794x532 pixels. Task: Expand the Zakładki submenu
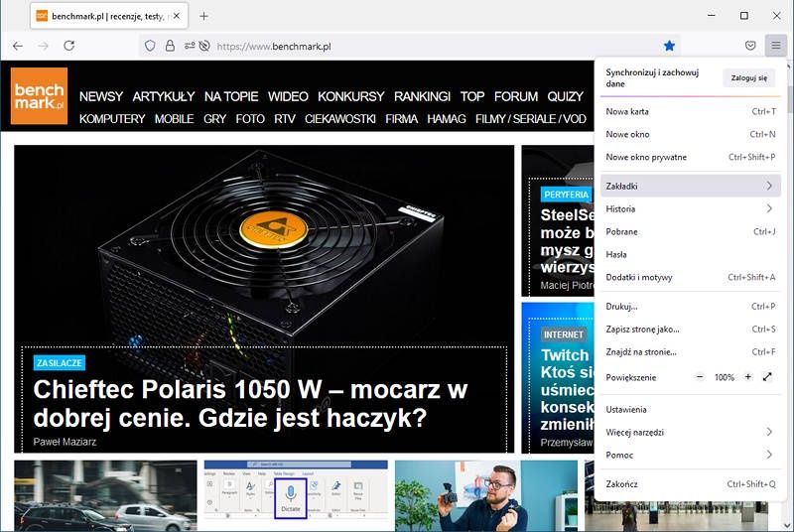690,187
